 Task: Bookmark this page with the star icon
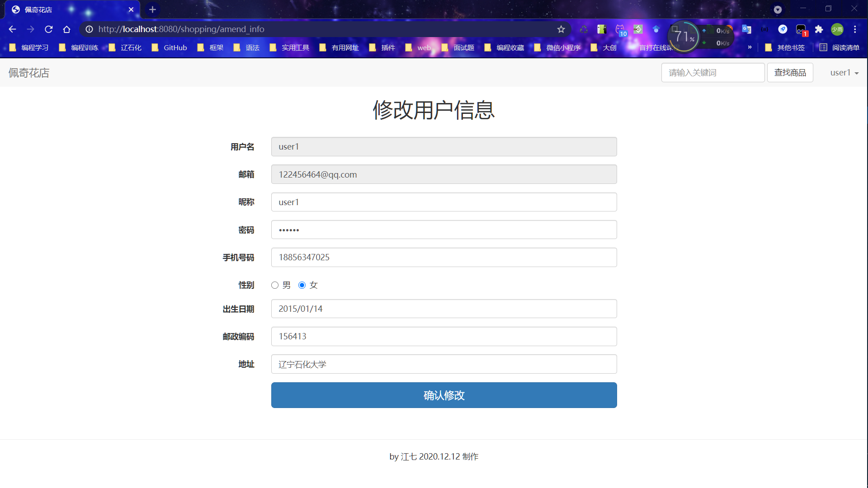click(561, 29)
